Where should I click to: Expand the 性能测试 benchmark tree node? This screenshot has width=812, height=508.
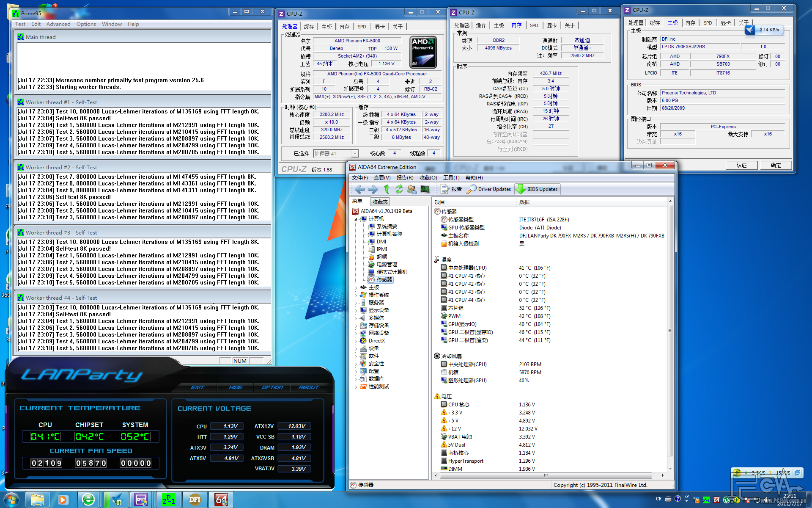tap(356, 387)
